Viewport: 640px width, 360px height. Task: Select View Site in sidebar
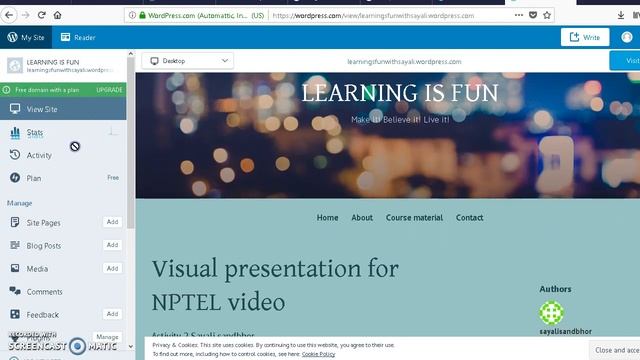[x=63, y=109]
